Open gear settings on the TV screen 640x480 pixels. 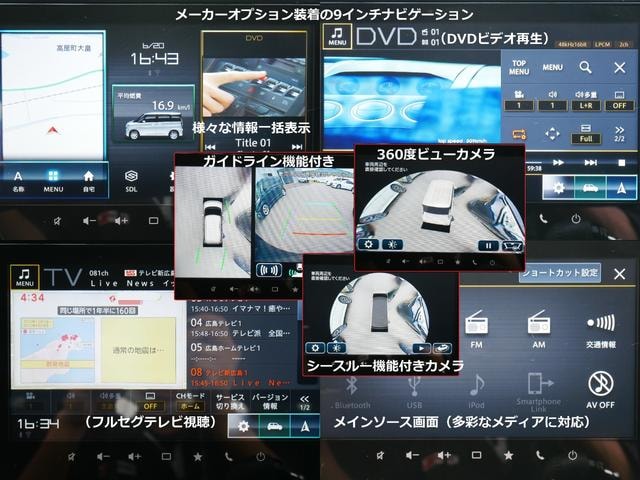pyautogui.click(x=243, y=426)
